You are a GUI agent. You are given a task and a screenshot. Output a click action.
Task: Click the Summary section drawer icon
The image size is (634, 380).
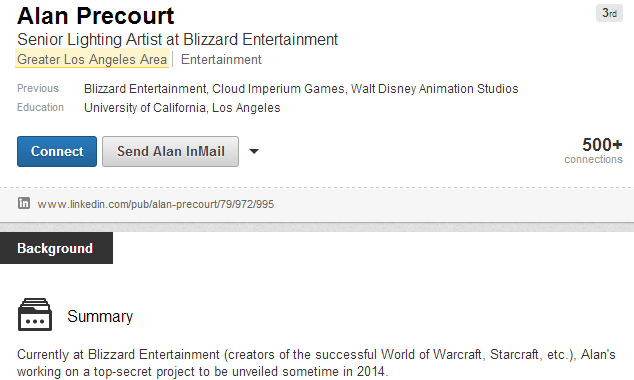coord(35,315)
